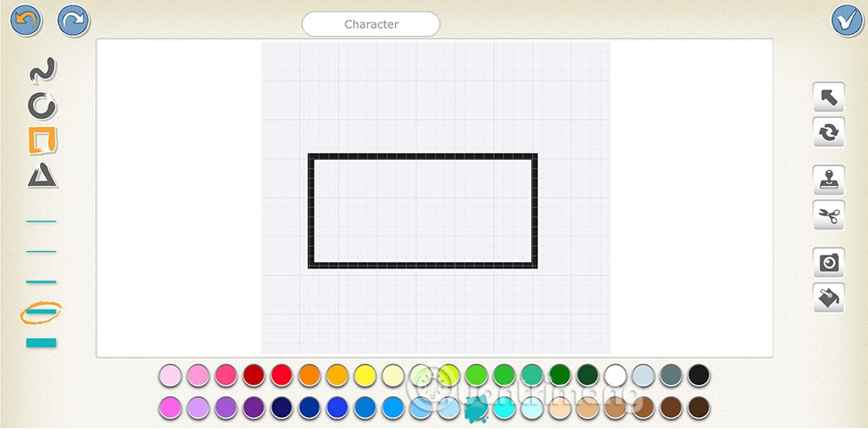Click the redo arrow button

coord(74,21)
